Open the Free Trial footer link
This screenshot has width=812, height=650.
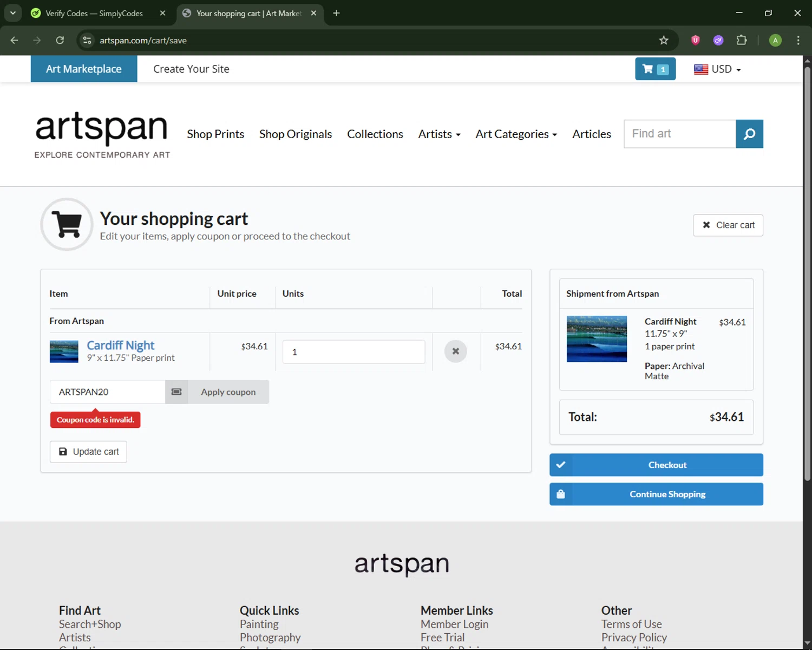coord(442,638)
